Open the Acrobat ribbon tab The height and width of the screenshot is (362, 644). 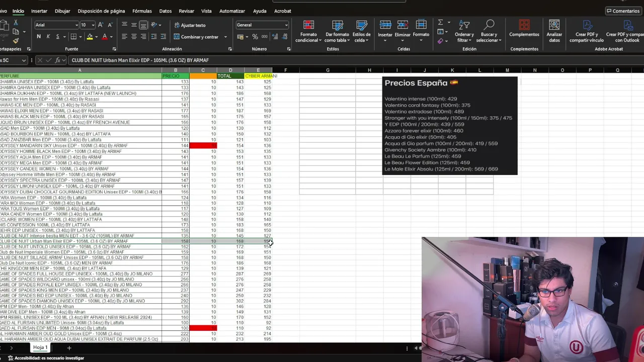(x=282, y=11)
